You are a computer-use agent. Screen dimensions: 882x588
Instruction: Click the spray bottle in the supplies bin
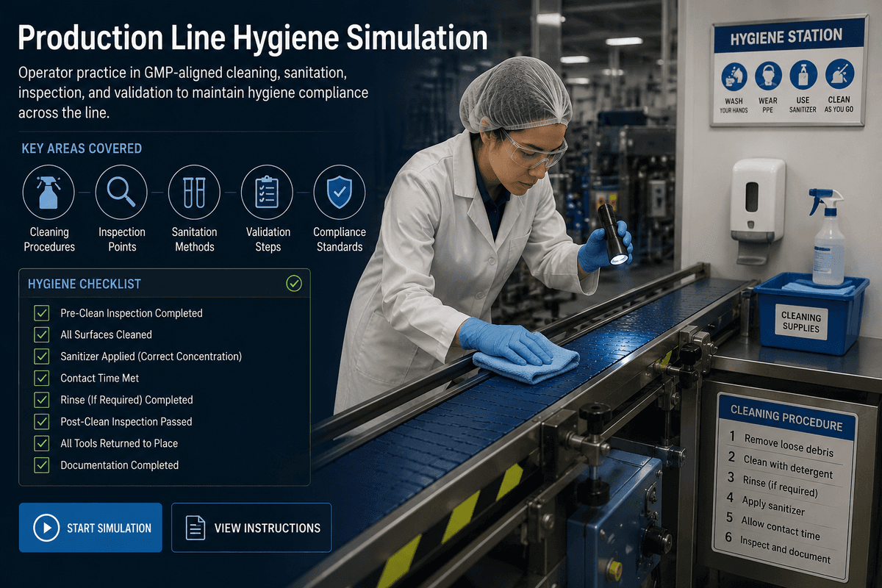click(x=828, y=235)
